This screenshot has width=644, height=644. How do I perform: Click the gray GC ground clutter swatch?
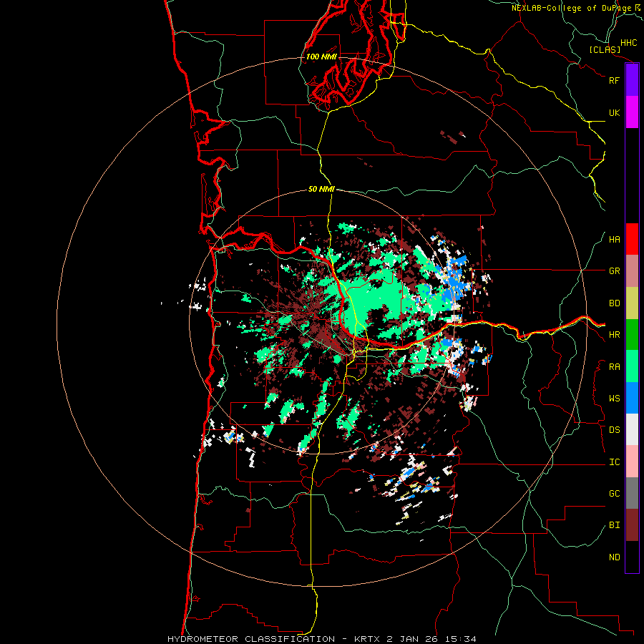[x=632, y=493]
